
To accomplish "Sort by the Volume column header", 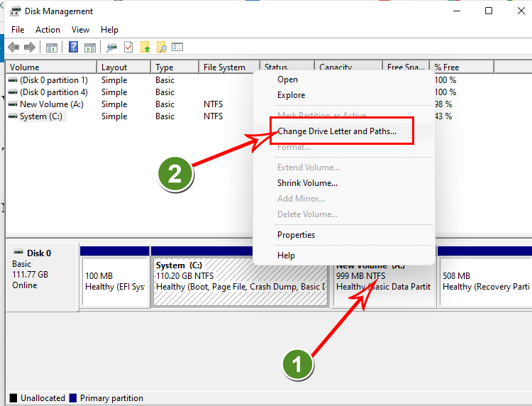I will (52, 67).
